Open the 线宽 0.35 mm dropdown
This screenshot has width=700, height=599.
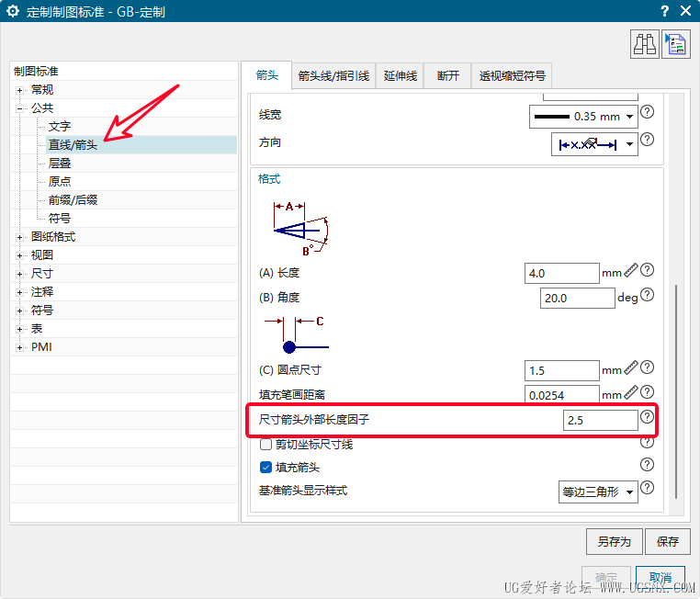click(x=583, y=117)
